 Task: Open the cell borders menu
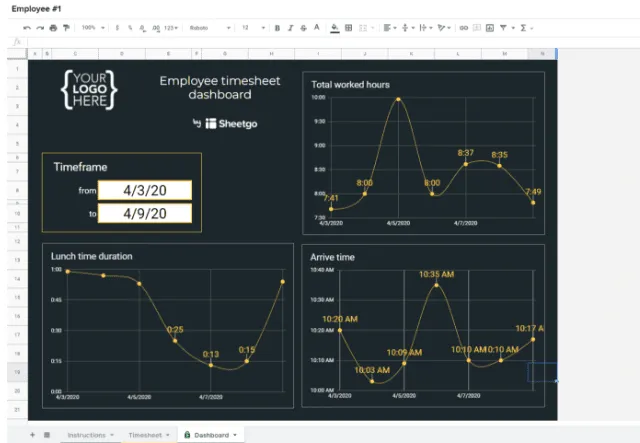pos(349,28)
